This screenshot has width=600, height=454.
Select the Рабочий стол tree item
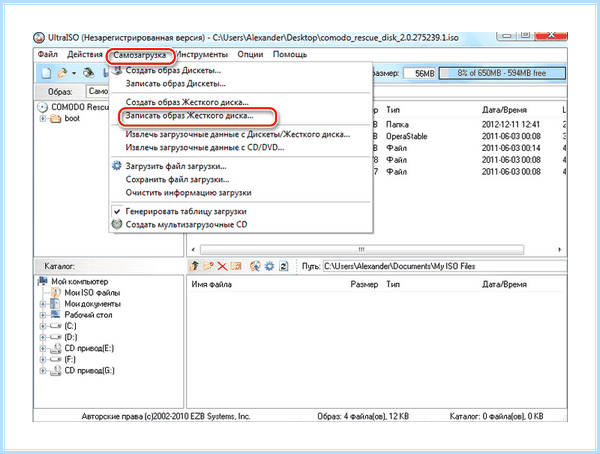88,315
